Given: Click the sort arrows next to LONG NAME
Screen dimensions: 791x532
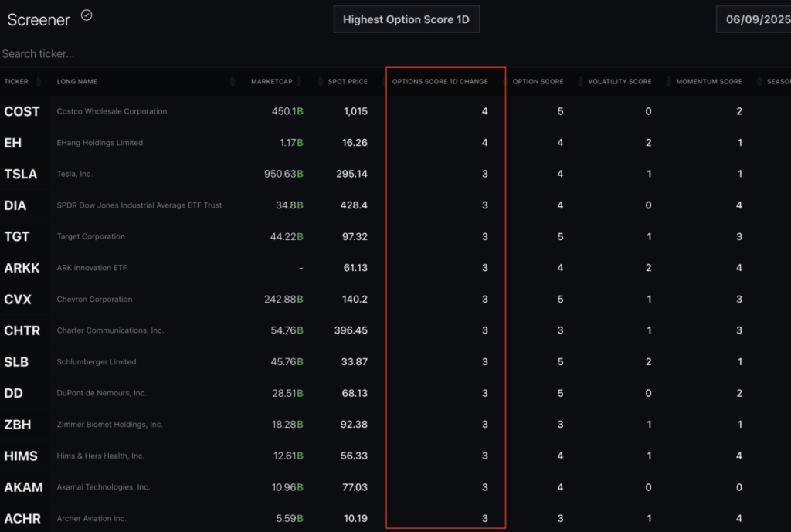Looking at the screenshot, I should tap(233, 81).
